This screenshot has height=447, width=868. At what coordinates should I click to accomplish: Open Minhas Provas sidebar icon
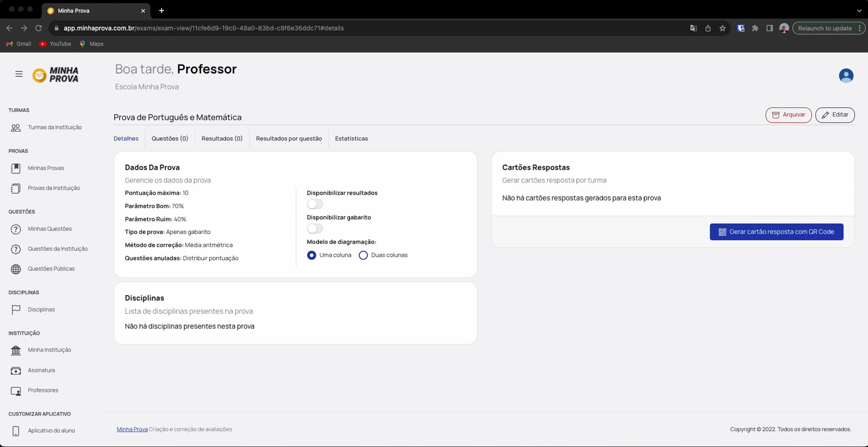pyautogui.click(x=16, y=168)
